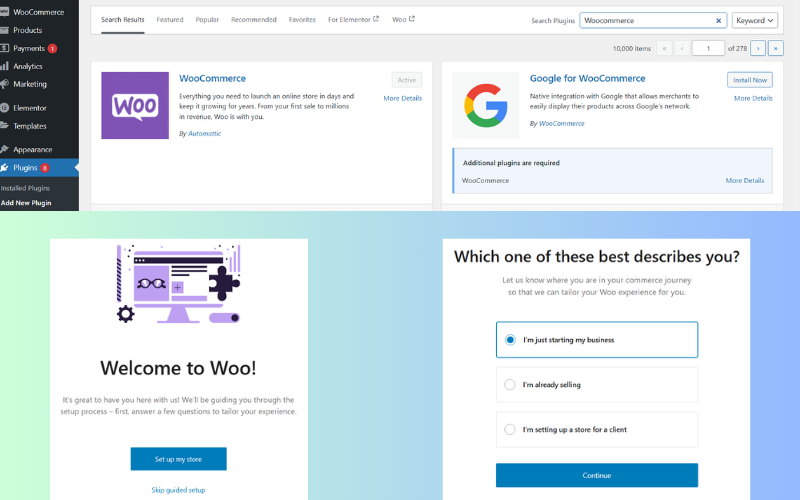Open More Details under Google's Install Now
The image size is (800, 500).
pyautogui.click(x=753, y=98)
